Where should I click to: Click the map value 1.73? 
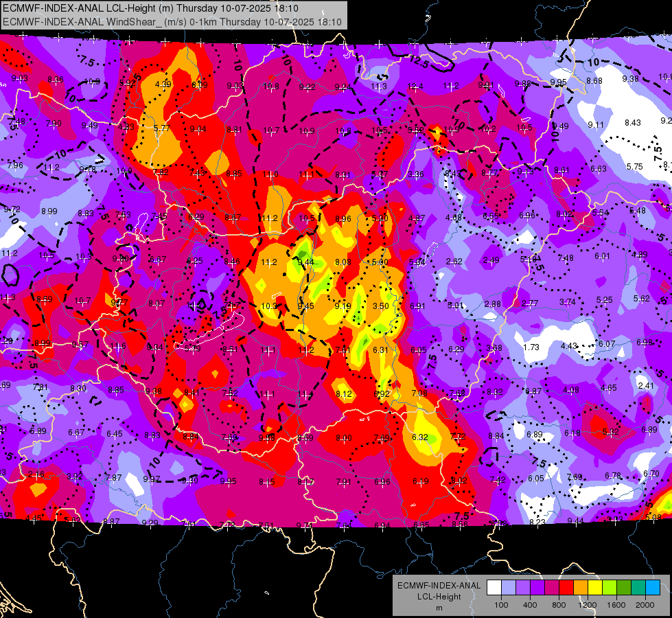pyautogui.click(x=531, y=347)
